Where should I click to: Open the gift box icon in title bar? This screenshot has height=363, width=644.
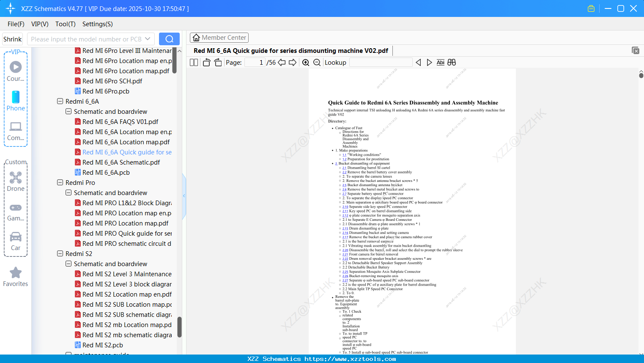click(x=591, y=8)
